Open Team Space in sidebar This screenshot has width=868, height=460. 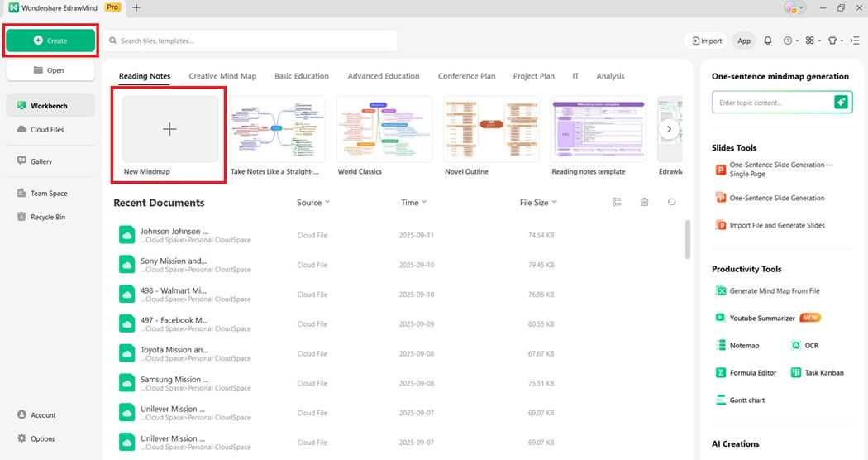click(x=42, y=193)
